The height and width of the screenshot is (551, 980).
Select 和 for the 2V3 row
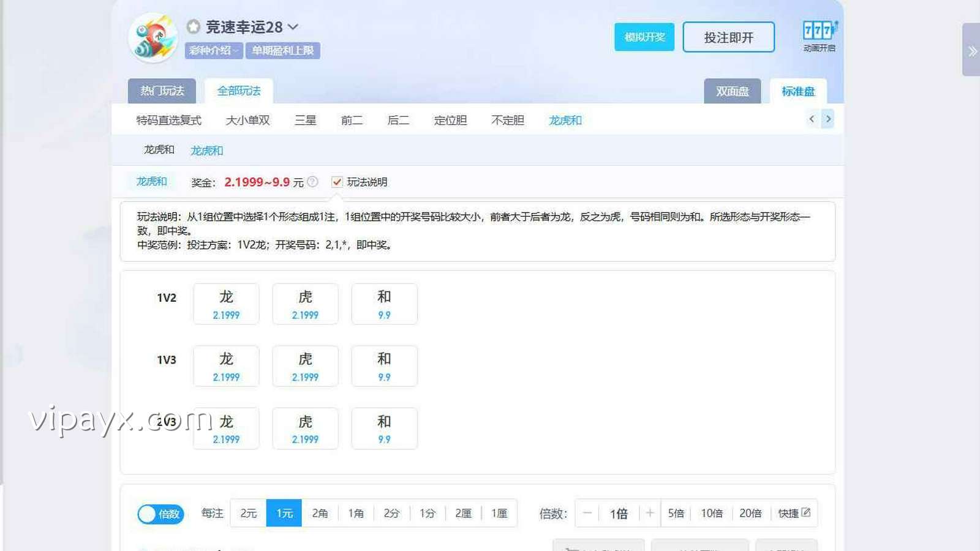pyautogui.click(x=384, y=429)
